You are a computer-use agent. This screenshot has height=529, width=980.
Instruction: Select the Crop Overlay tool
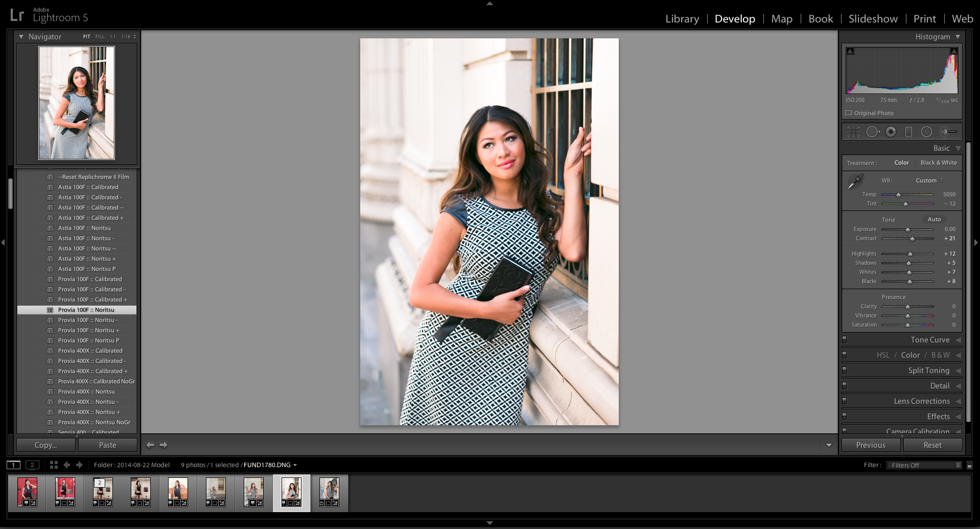853,132
